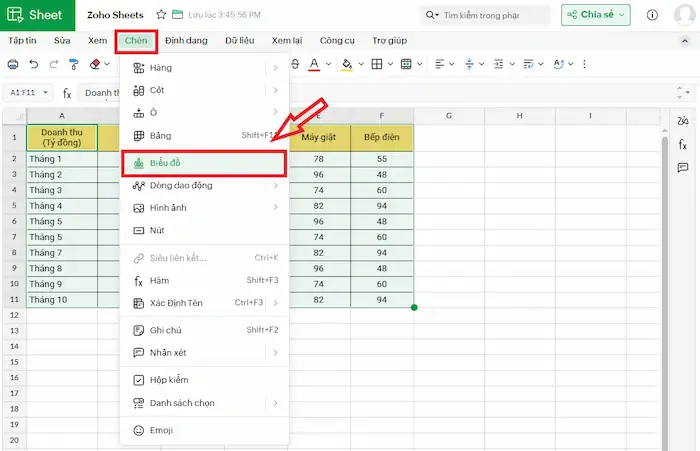
Task: Open fill color dropdown arrow
Action: 361,64
